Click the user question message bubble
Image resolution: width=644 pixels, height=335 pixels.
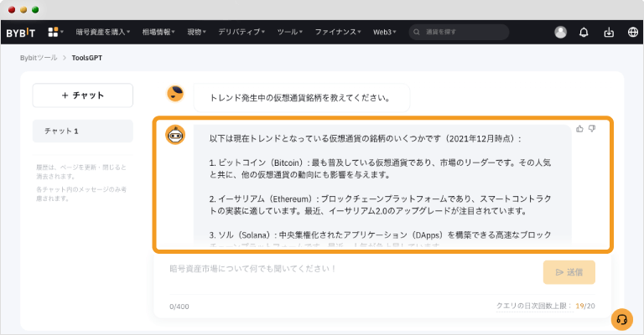(x=302, y=98)
